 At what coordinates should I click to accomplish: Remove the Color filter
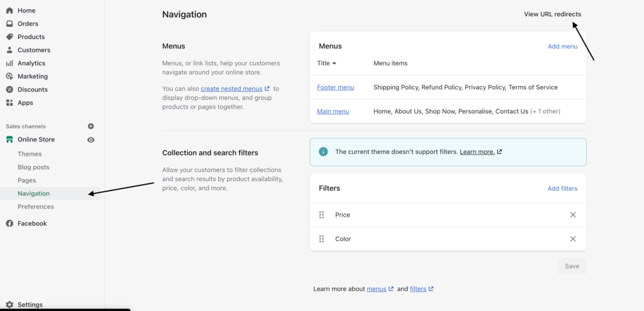click(x=573, y=239)
